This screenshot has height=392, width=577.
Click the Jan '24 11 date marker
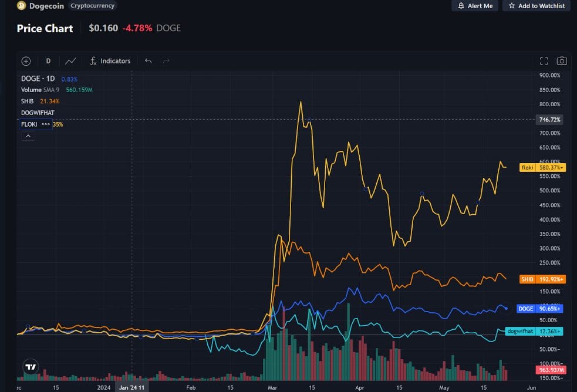click(131, 387)
